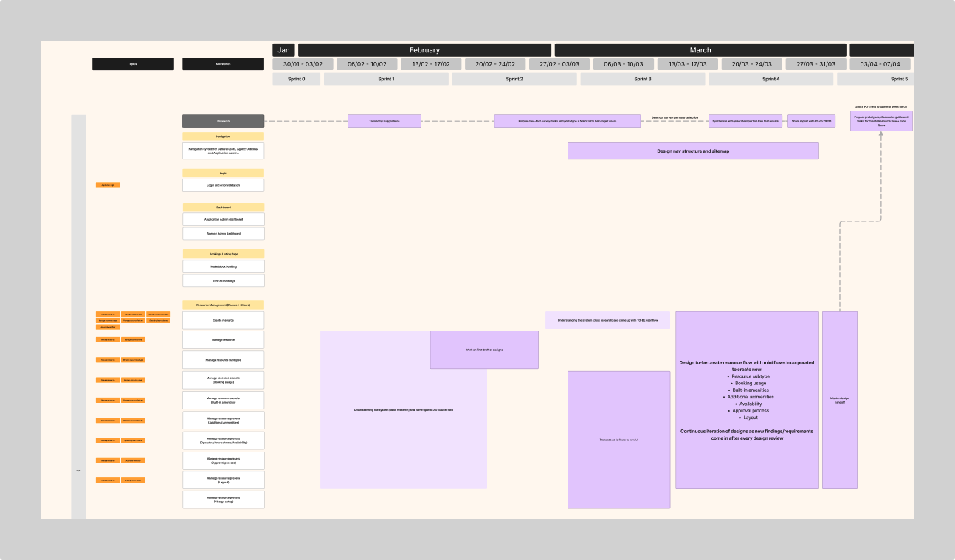955x560 pixels.
Task: Click the black "Milestones" column header
Action: pyautogui.click(x=223, y=63)
